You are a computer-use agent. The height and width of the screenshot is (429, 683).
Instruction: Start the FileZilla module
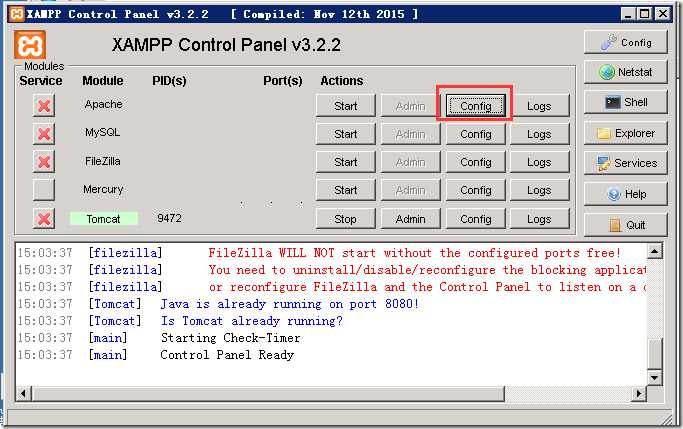[345, 162]
